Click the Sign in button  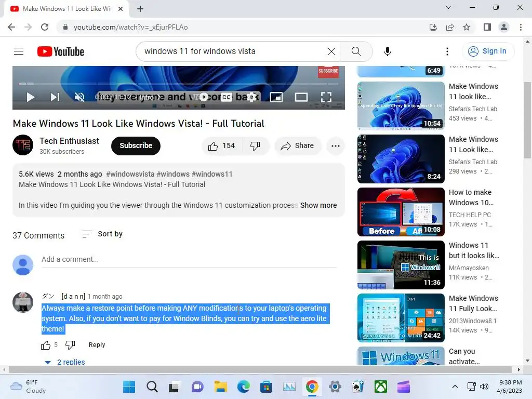coord(488,51)
